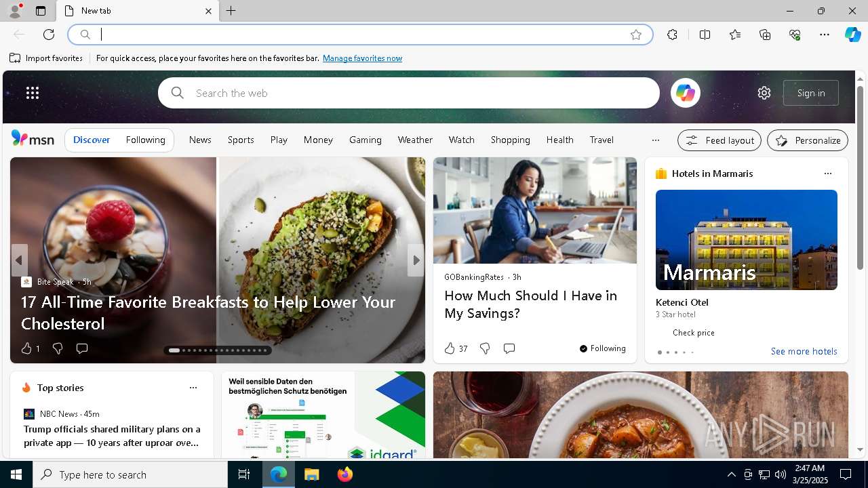Dislike the savings article
This screenshot has height=488, width=868.
(485, 348)
